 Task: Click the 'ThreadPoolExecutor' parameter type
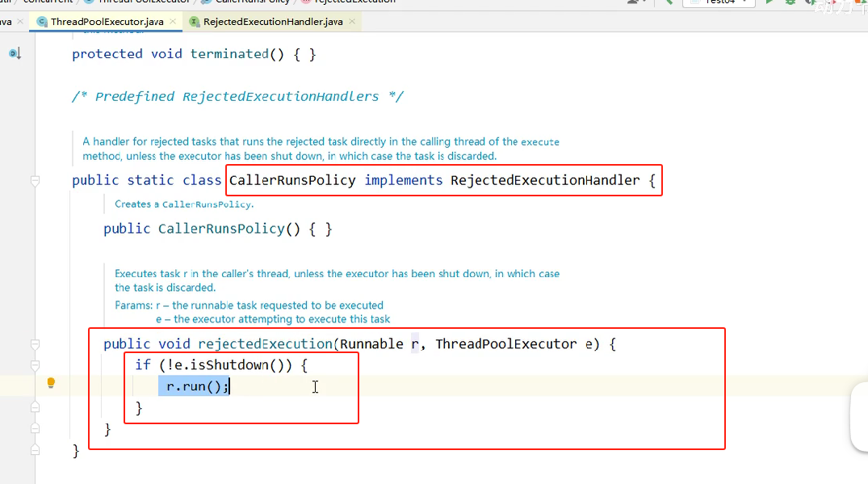pos(506,344)
